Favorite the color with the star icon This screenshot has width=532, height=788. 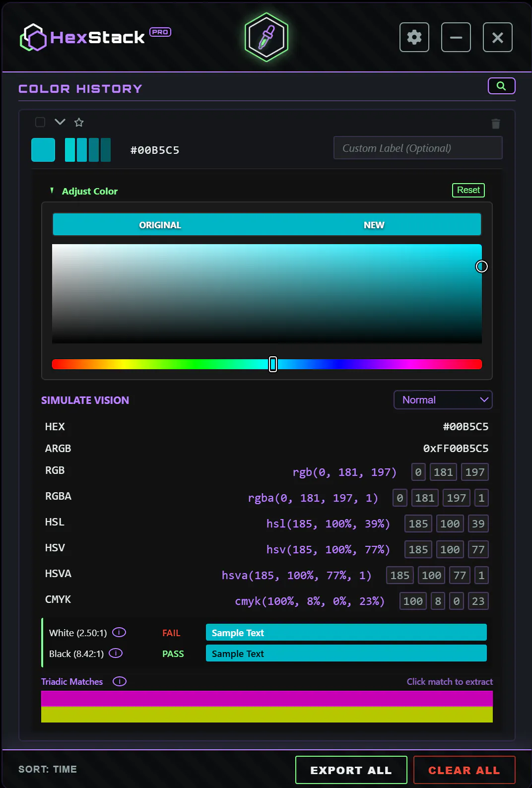[79, 122]
